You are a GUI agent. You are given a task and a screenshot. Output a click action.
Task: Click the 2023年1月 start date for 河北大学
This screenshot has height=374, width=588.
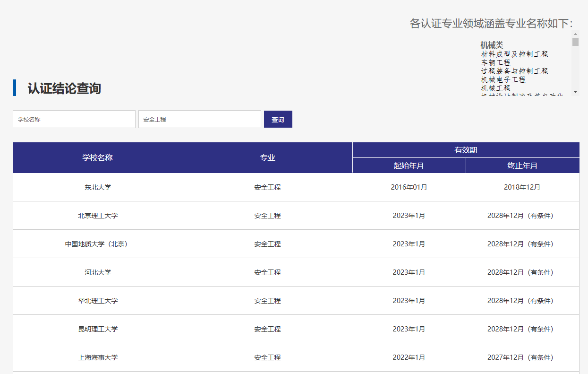coord(409,272)
